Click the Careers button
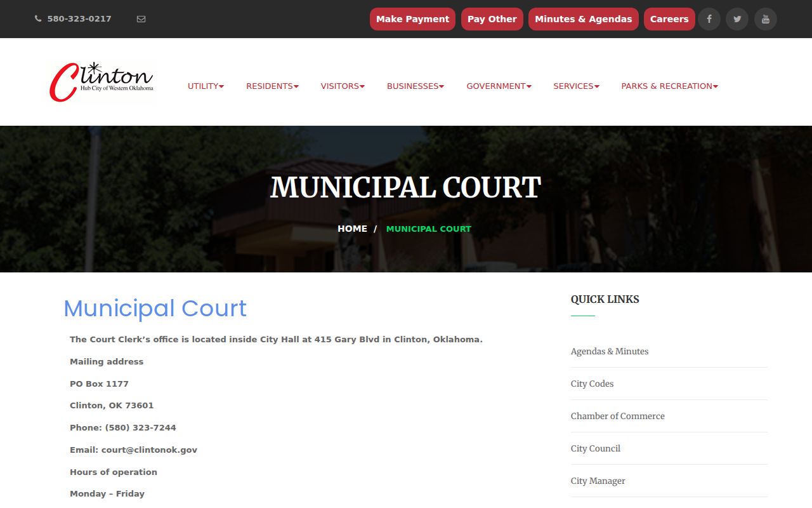Screen dimensions: 812x508 coord(669,19)
